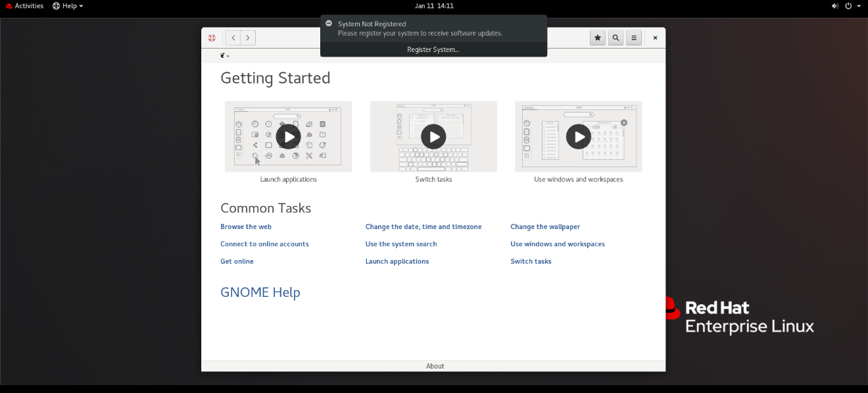Screen dimensions: 868x393
Task: Click the About link at the bottom
Action: click(435, 366)
